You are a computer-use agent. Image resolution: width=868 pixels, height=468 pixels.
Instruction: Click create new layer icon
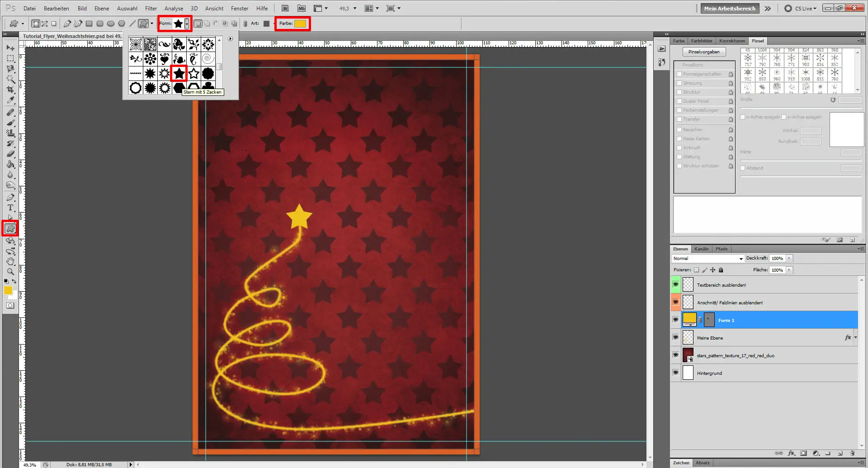(840, 453)
